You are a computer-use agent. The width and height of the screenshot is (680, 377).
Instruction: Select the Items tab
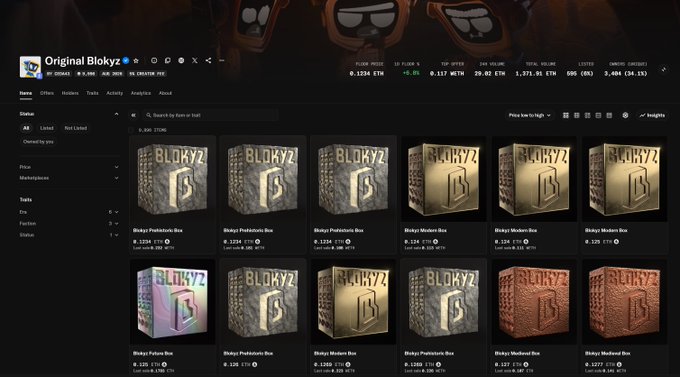(x=26, y=93)
